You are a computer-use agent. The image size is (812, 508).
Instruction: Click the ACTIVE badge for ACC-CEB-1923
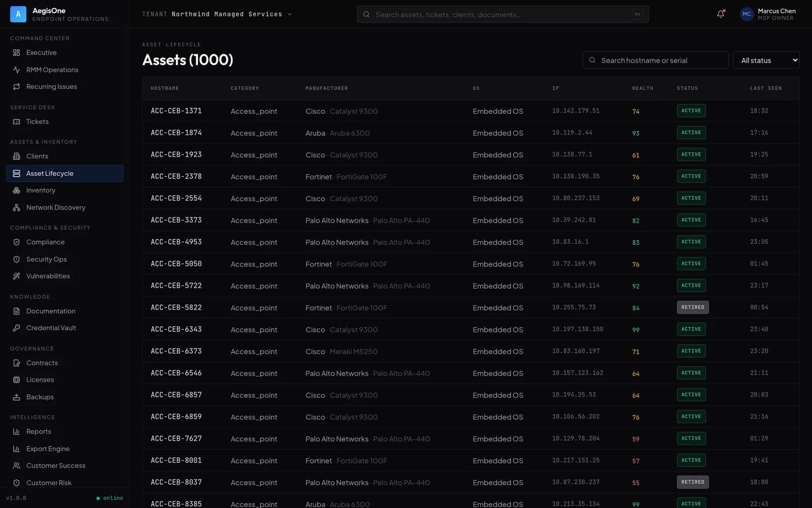click(691, 154)
